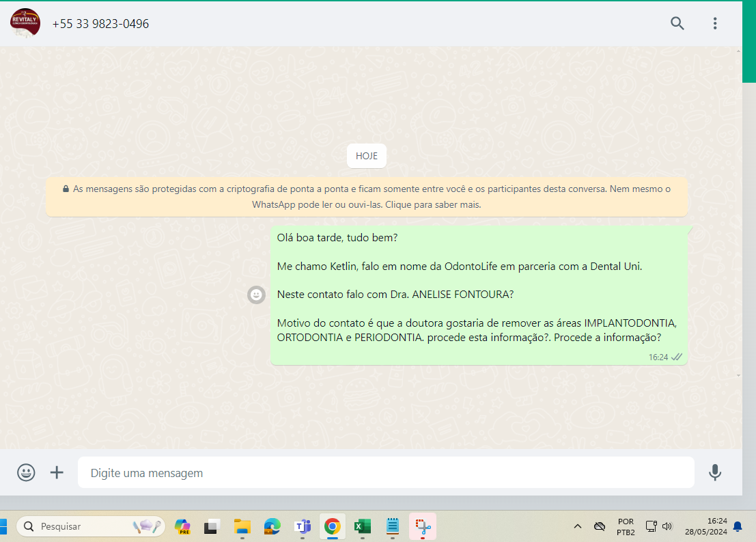Switch to Google Chrome in taskbar
The height and width of the screenshot is (542, 756).
332,526
